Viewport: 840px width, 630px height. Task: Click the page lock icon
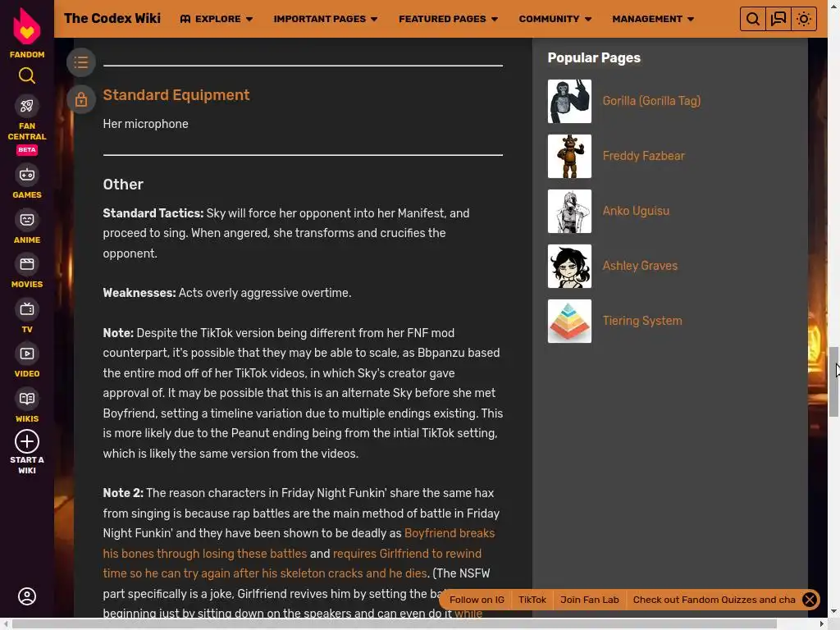[81, 99]
